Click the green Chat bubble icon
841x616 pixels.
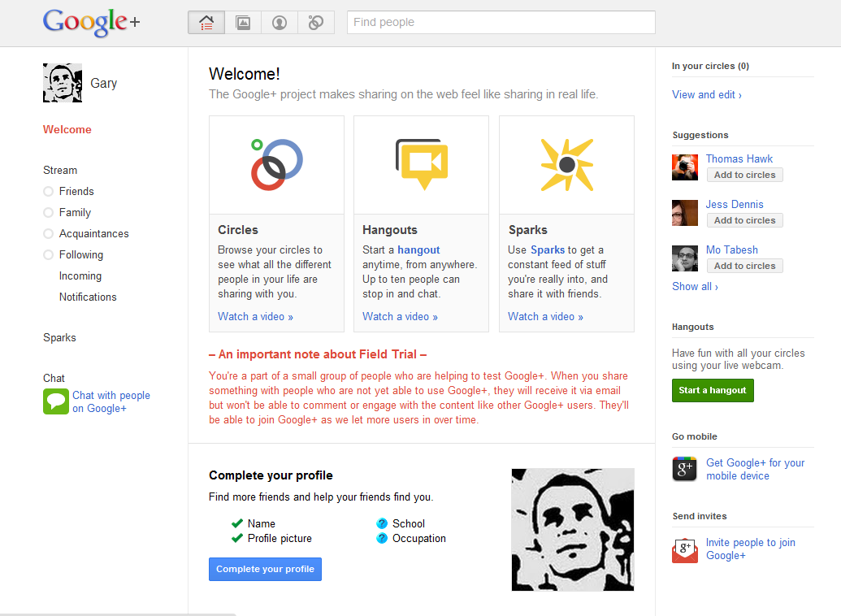56,401
